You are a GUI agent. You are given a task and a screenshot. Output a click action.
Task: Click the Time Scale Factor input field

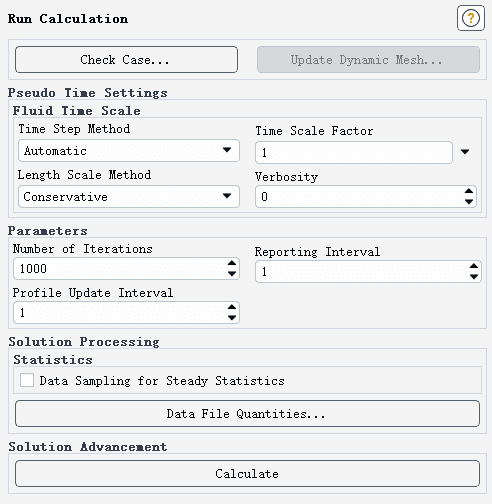[x=354, y=152]
